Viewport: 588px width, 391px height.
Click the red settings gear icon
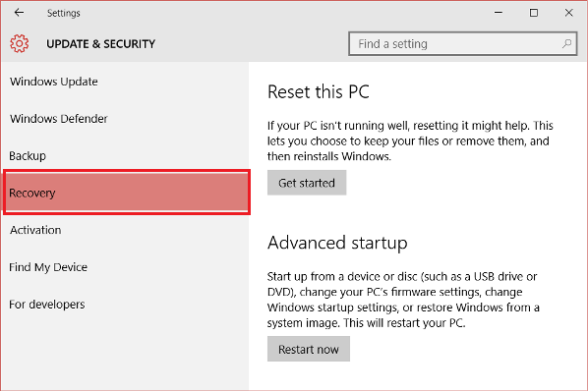[19, 43]
